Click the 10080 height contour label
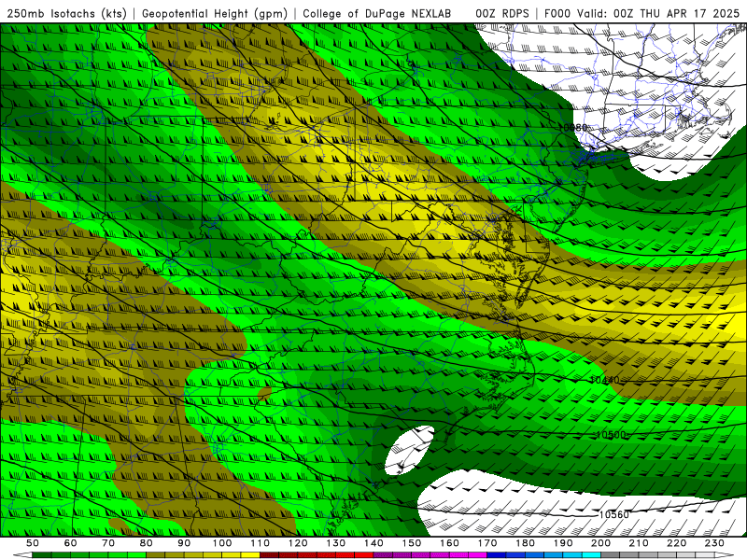The image size is (747, 560). click(572, 128)
